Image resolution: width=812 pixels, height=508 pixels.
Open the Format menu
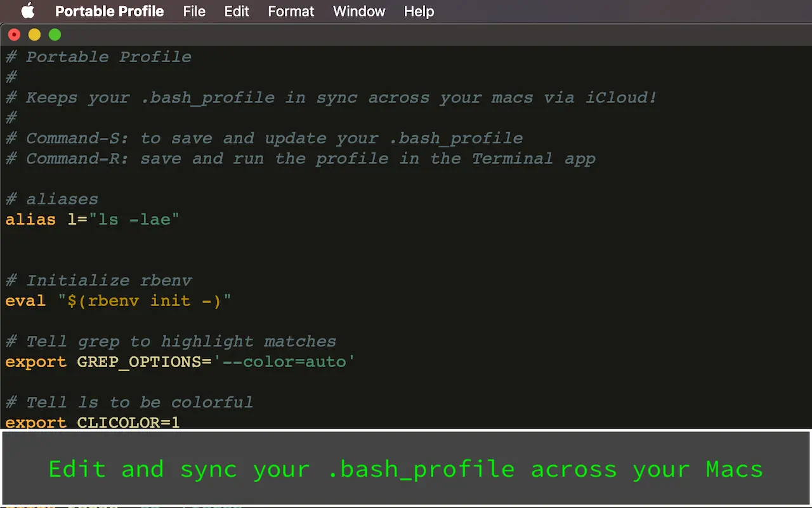pos(291,11)
